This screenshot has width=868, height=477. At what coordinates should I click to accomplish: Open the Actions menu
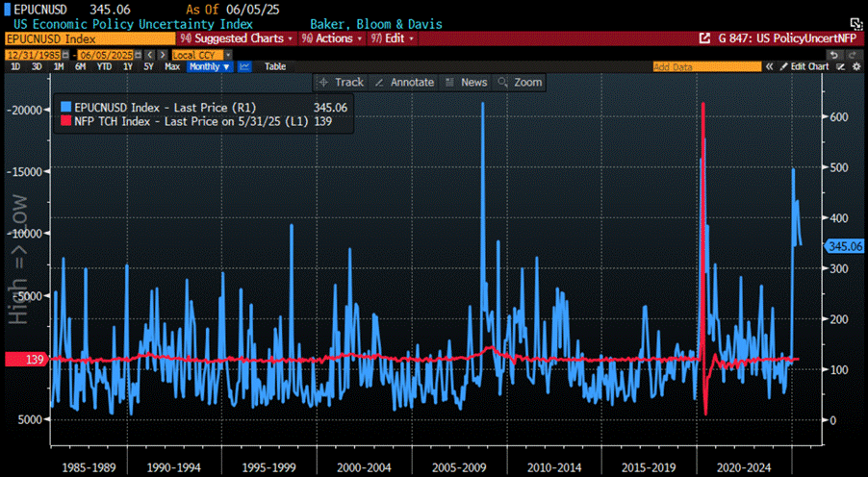click(x=332, y=38)
